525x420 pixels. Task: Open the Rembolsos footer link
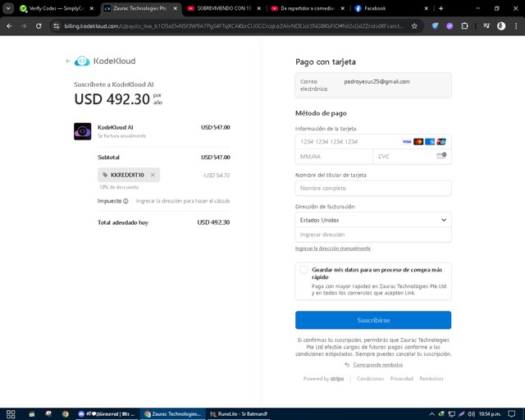[x=431, y=379]
